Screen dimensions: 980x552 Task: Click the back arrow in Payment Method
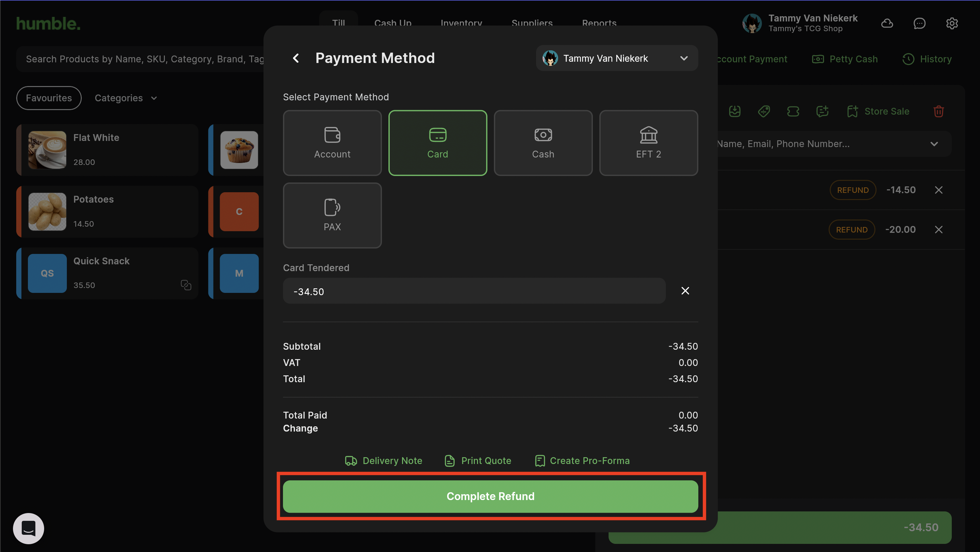pos(296,58)
